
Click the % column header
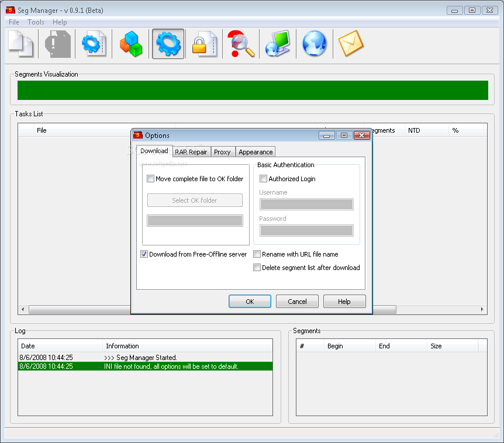pyautogui.click(x=466, y=130)
